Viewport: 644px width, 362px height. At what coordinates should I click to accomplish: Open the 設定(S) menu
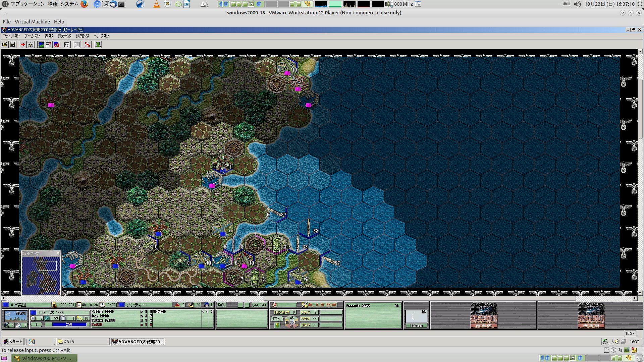(82, 36)
